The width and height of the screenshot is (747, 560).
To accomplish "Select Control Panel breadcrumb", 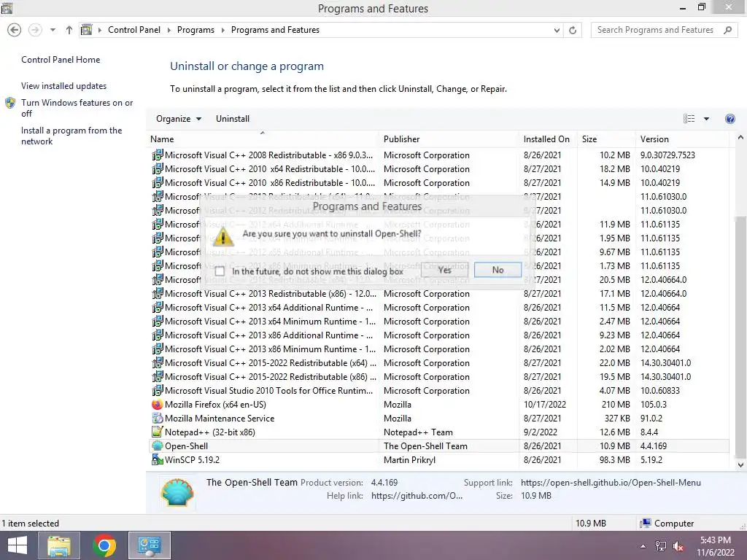I will [x=134, y=29].
